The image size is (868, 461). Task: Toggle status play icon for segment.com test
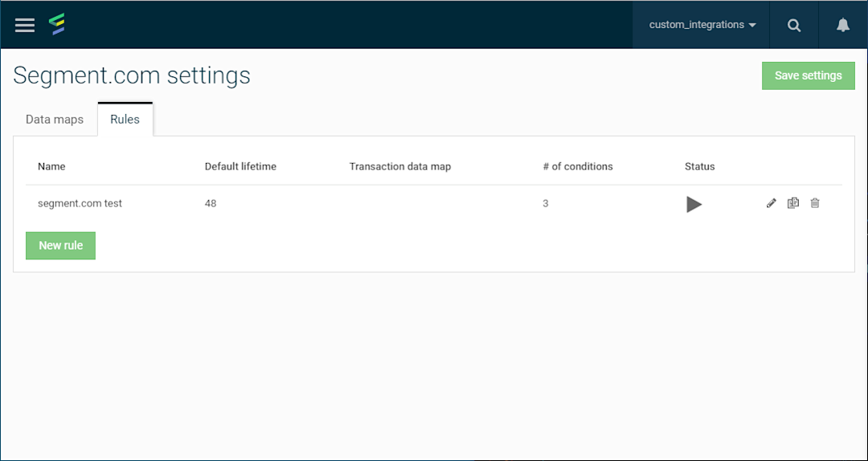(x=694, y=204)
